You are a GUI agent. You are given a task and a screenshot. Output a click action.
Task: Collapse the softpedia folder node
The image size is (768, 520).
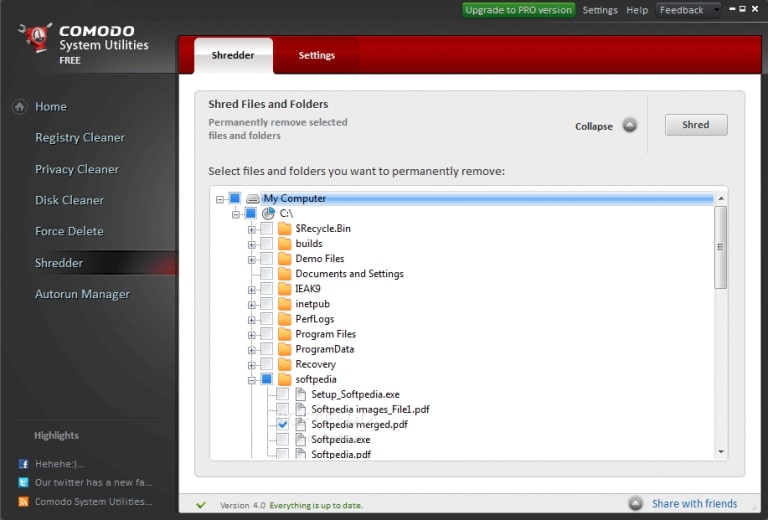(x=252, y=380)
